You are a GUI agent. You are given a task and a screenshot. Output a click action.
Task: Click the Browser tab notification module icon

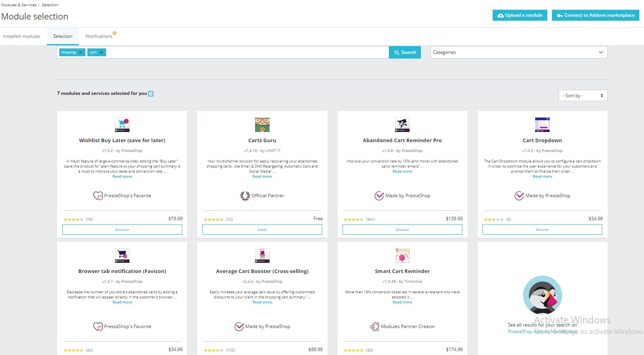[122, 256]
